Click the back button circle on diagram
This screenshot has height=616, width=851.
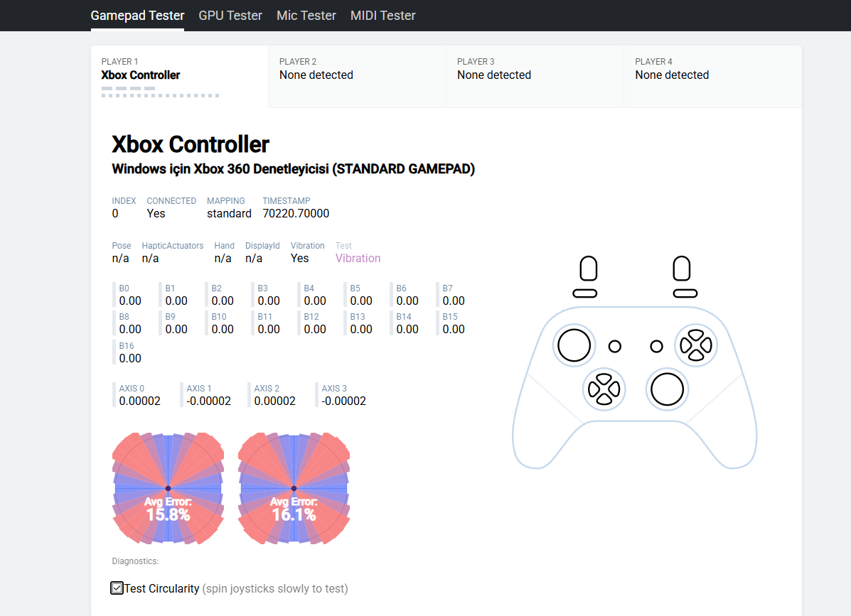click(x=615, y=346)
